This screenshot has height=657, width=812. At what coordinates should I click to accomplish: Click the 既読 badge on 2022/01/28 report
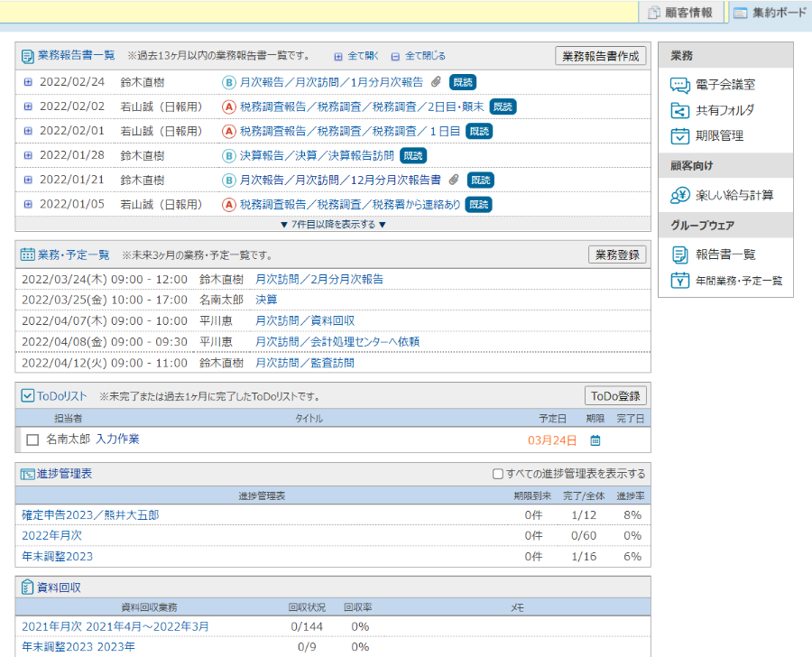(413, 155)
